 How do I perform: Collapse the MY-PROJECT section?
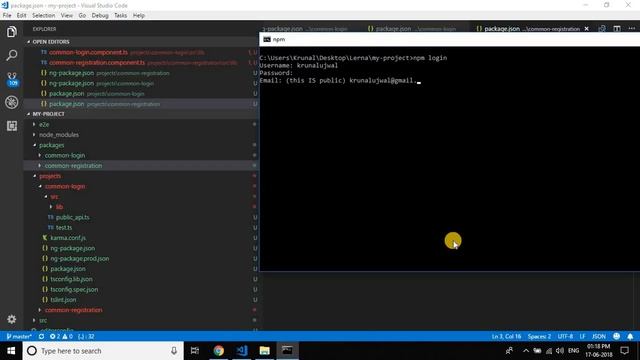pyautogui.click(x=48, y=114)
